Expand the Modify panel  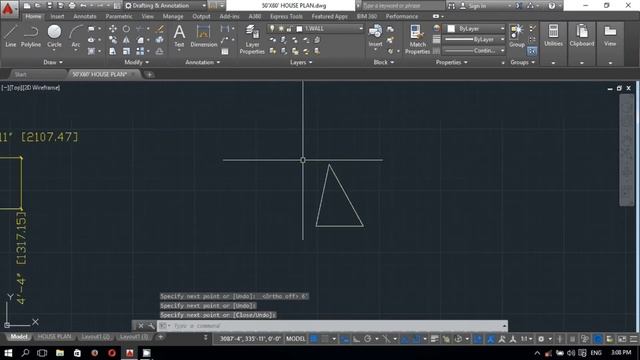point(137,62)
